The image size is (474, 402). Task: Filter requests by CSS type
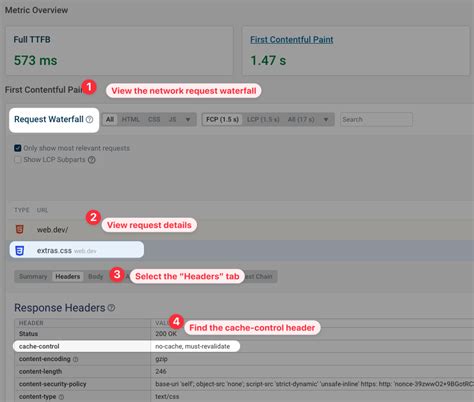coord(154,119)
